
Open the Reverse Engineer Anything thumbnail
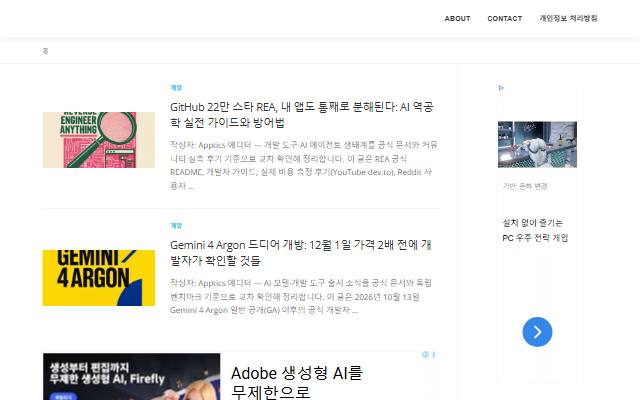[x=99, y=140]
